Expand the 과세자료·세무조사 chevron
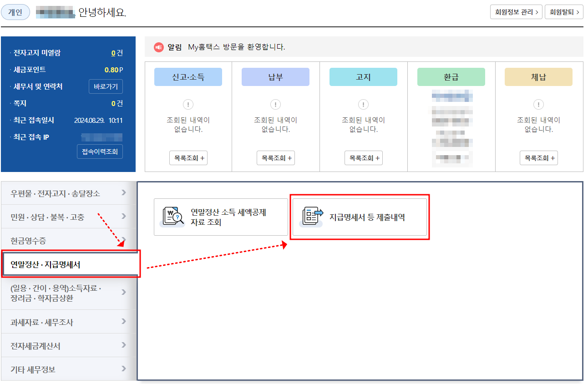The image size is (588, 384). pyautogui.click(x=124, y=322)
